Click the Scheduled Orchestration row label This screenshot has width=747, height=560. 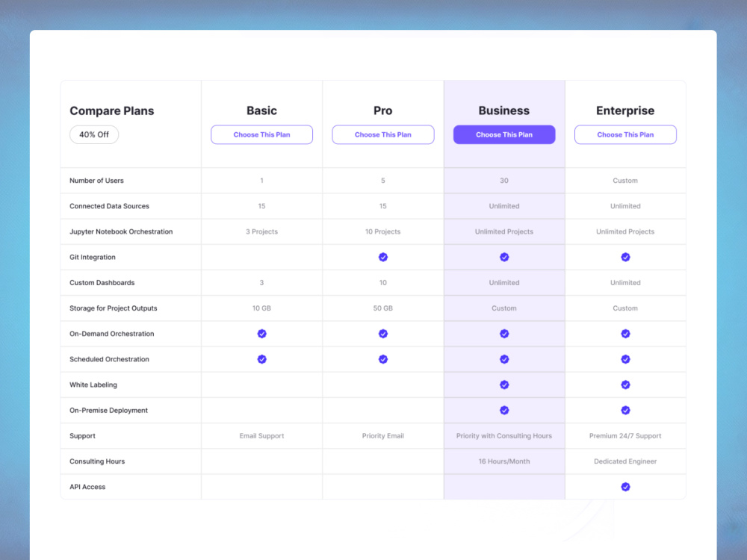[x=109, y=359]
